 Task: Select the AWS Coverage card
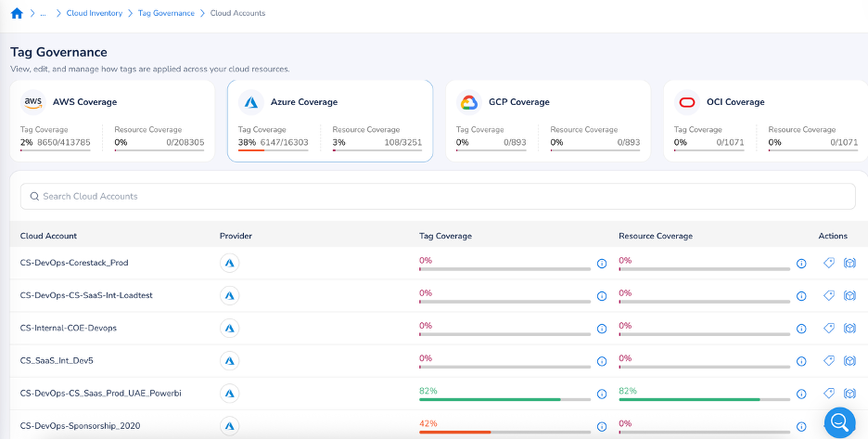point(112,121)
